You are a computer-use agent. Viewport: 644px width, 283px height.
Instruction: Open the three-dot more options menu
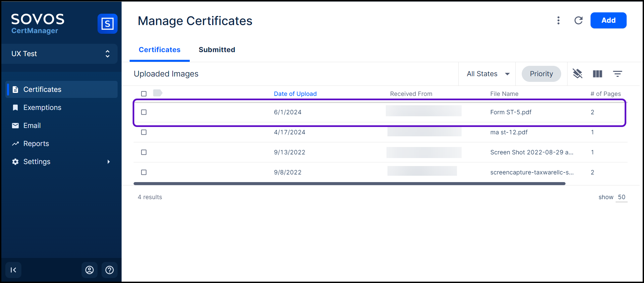(558, 20)
